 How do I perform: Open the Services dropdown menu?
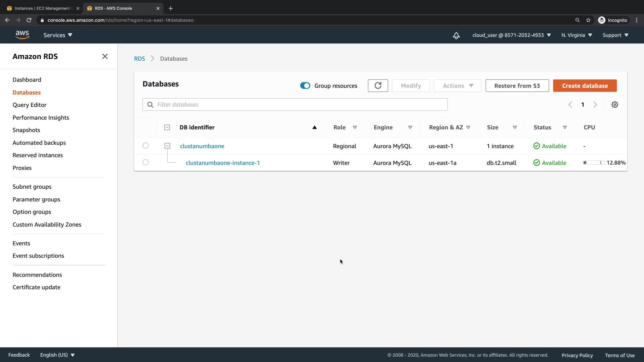(x=58, y=35)
